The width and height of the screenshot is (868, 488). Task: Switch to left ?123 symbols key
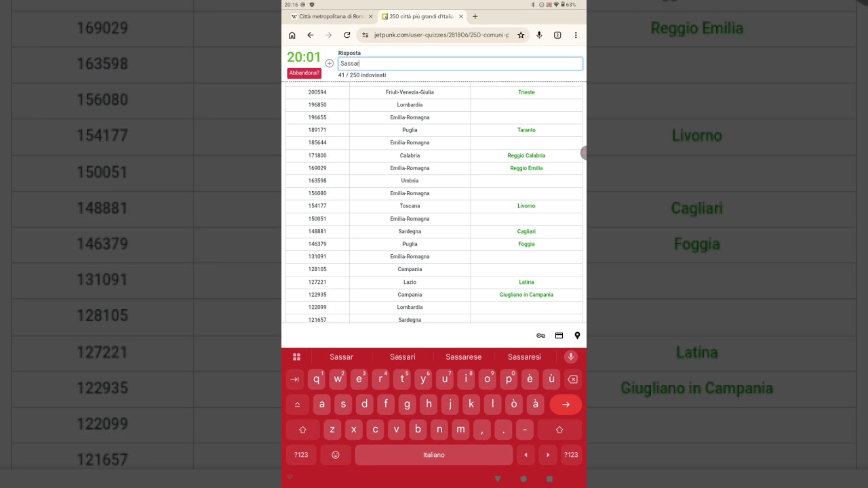(301, 455)
